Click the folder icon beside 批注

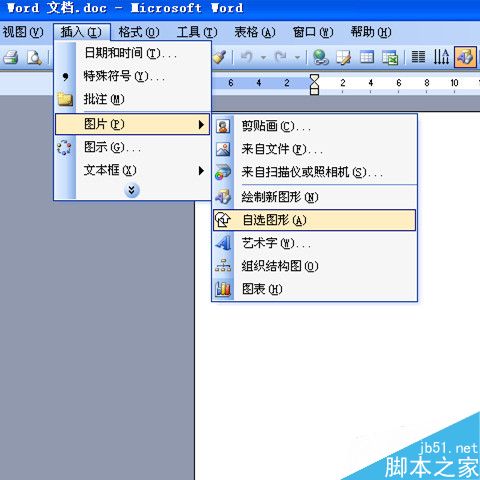click(65, 99)
